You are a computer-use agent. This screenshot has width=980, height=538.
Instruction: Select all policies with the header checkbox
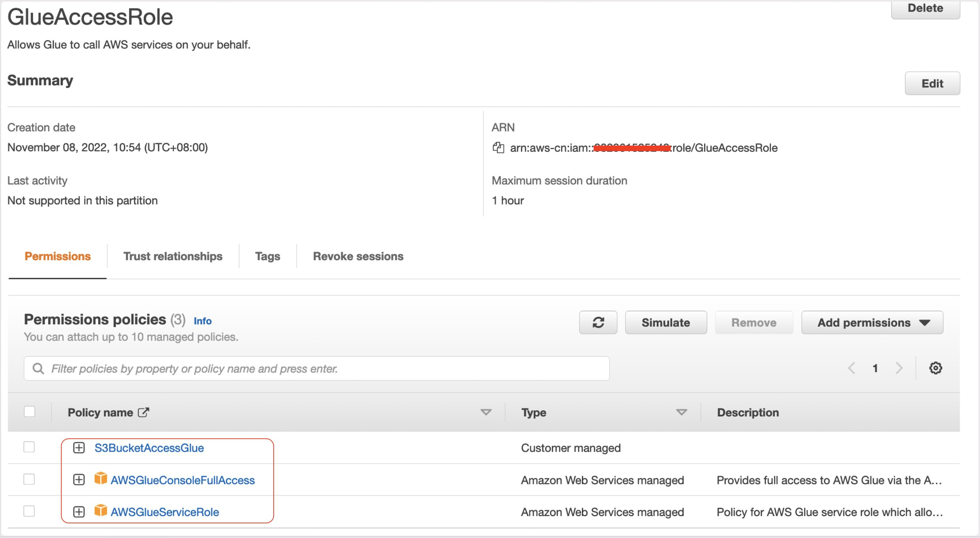29,411
